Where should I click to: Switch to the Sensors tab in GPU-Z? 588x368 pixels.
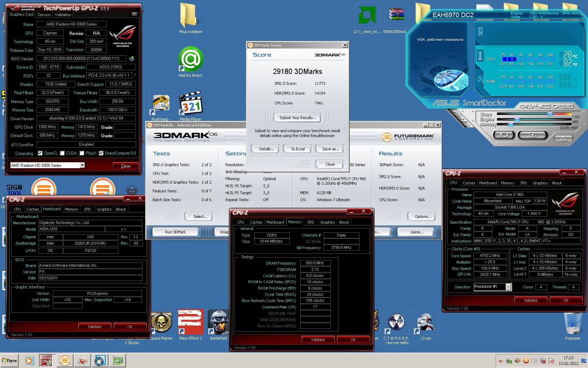(44, 14)
